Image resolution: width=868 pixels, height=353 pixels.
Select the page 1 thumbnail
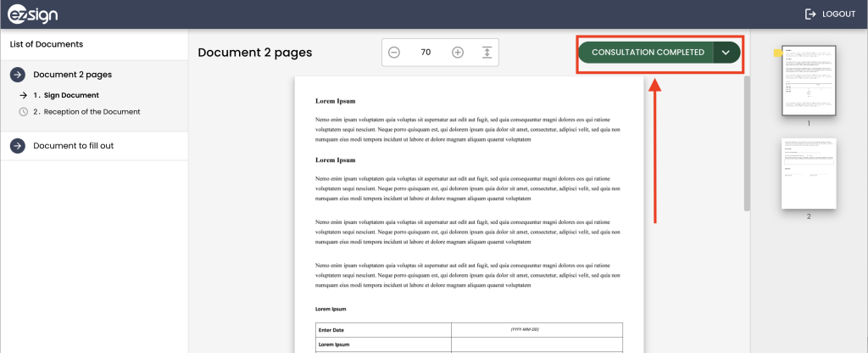(x=809, y=80)
